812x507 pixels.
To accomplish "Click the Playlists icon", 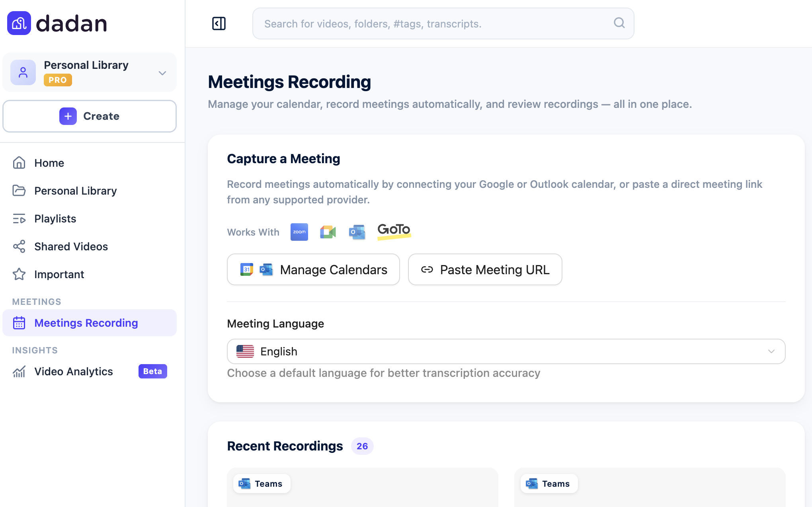I will pos(19,218).
